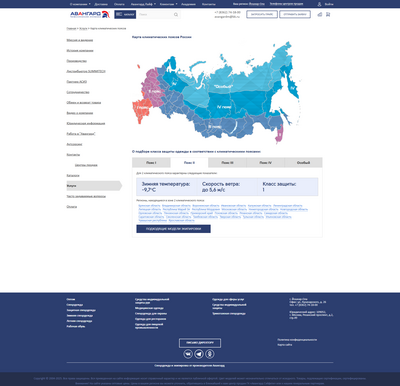Open the Odnoklassniki icon in the footer
Image resolution: width=400 pixels, height=386 pixels.
point(210,354)
